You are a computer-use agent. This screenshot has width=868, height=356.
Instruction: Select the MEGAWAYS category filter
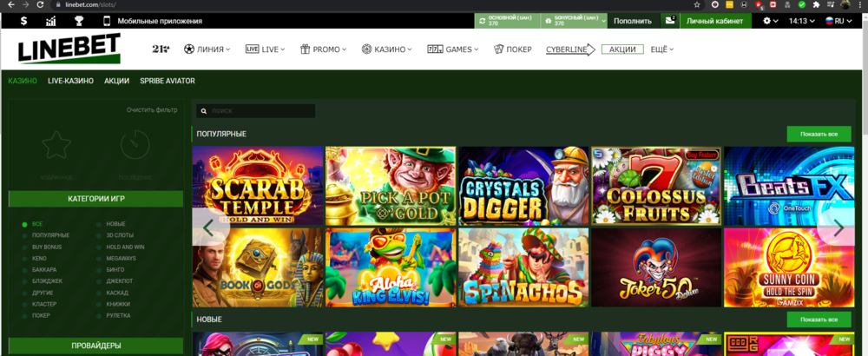[121, 259]
